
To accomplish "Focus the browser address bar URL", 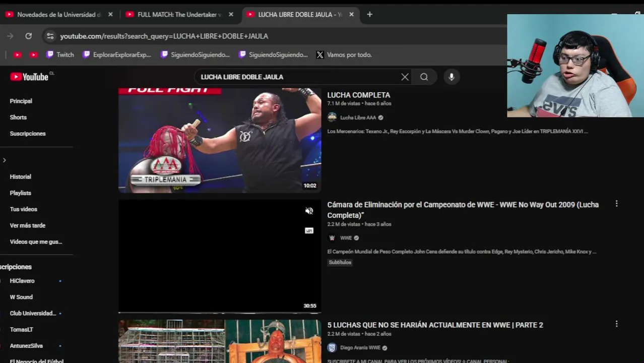I will tap(164, 36).
